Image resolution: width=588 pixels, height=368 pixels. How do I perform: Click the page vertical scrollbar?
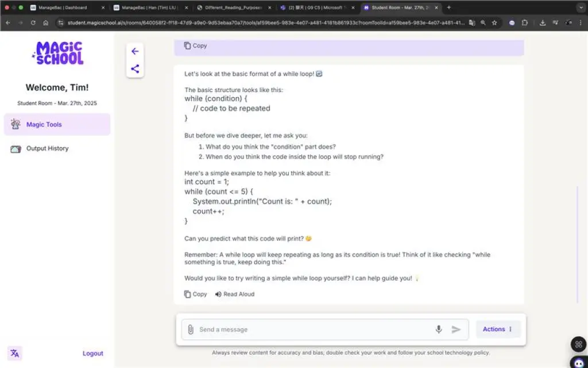578,244
